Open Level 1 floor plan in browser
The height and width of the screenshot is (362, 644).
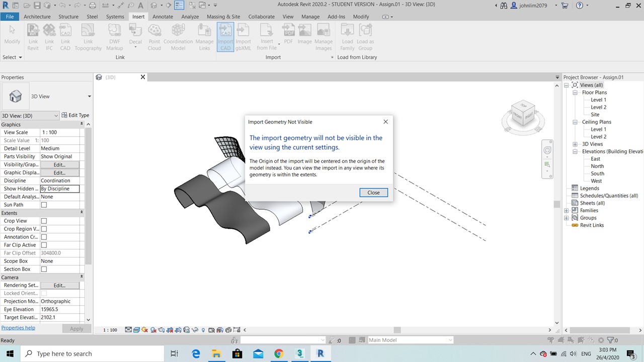pyautogui.click(x=598, y=100)
